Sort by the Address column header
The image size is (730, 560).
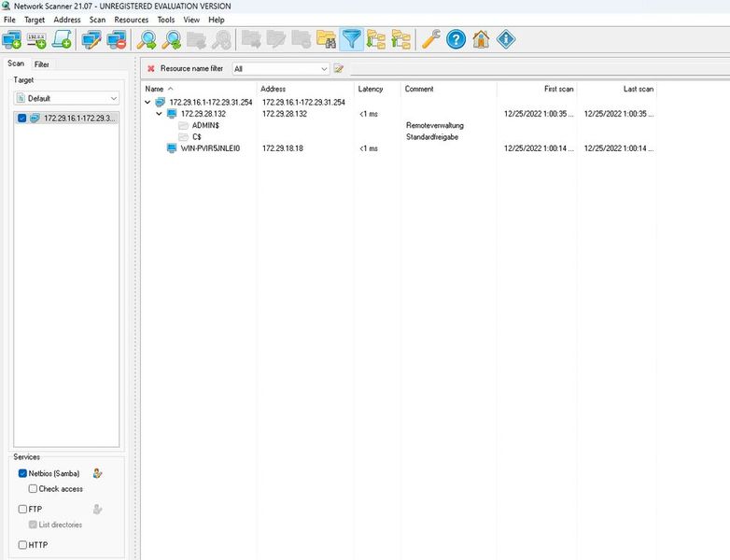(x=305, y=89)
